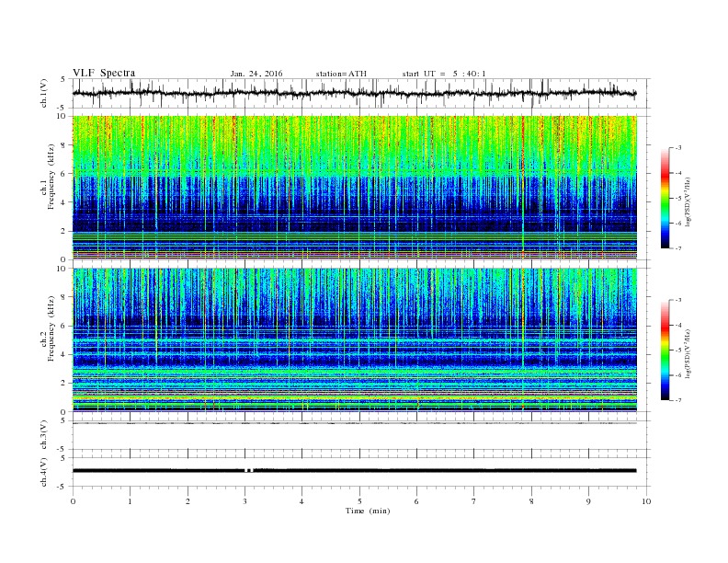Click the ch.1 waveform trace panel
This screenshot has width=728, height=563.
[x=361, y=93]
